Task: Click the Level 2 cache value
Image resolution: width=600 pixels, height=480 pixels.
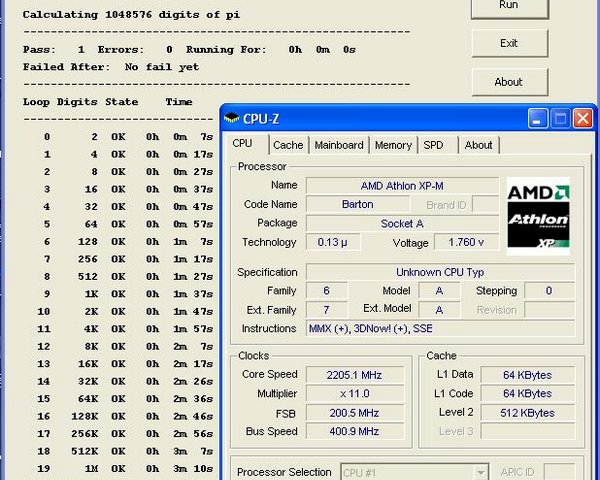Action: [x=527, y=412]
